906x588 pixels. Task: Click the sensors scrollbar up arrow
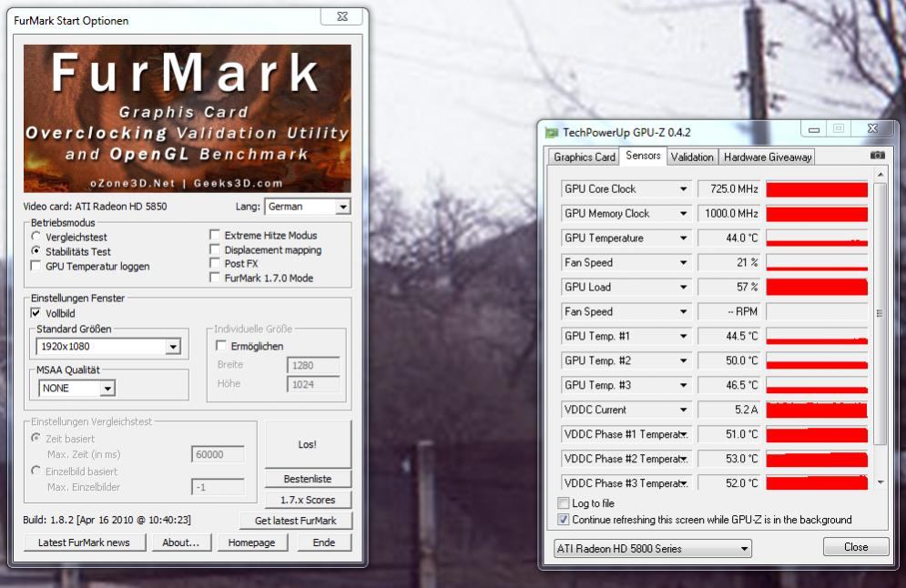[x=880, y=175]
